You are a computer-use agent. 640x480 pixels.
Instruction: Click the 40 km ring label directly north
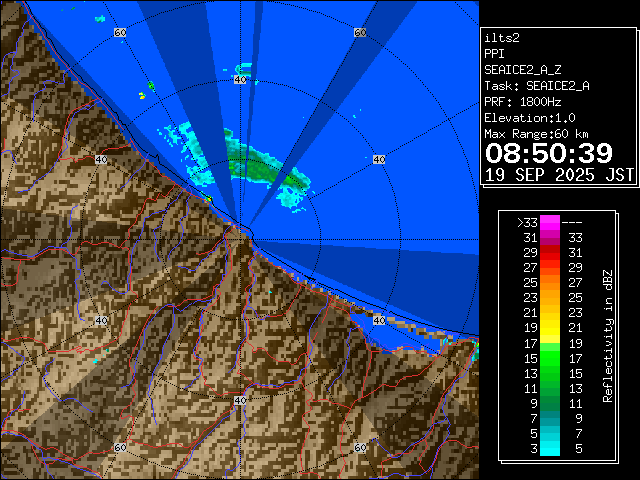pyautogui.click(x=240, y=79)
